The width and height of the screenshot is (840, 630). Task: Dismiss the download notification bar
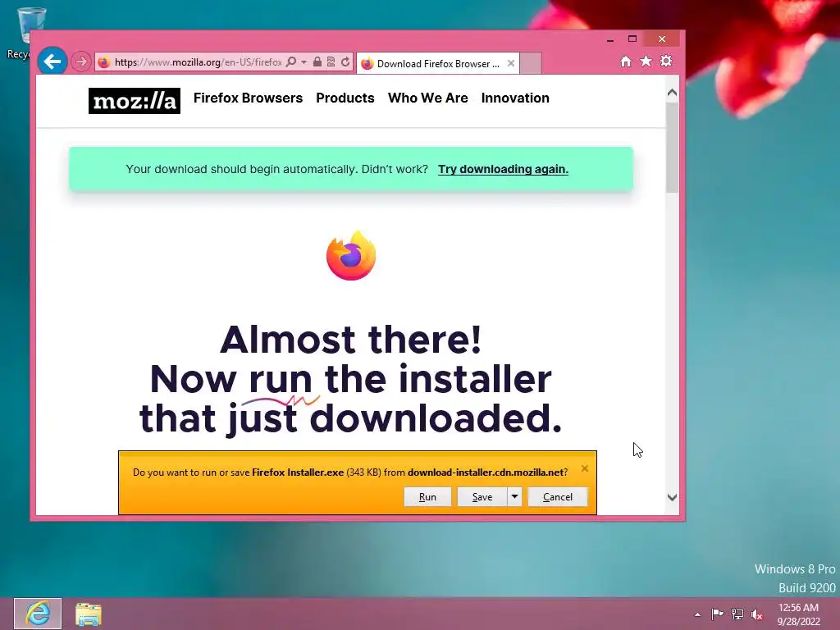[584, 468]
